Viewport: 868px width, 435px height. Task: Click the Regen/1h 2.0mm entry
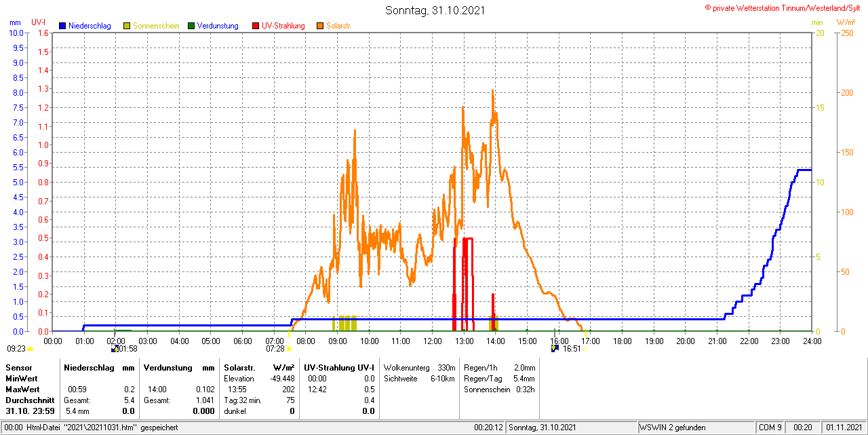tap(499, 367)
